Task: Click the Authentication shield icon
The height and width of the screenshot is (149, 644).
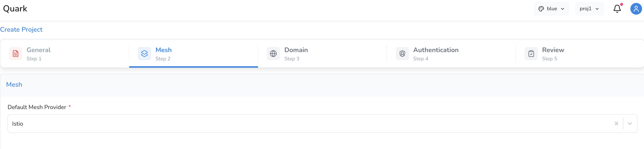Action: coord(402,54)
